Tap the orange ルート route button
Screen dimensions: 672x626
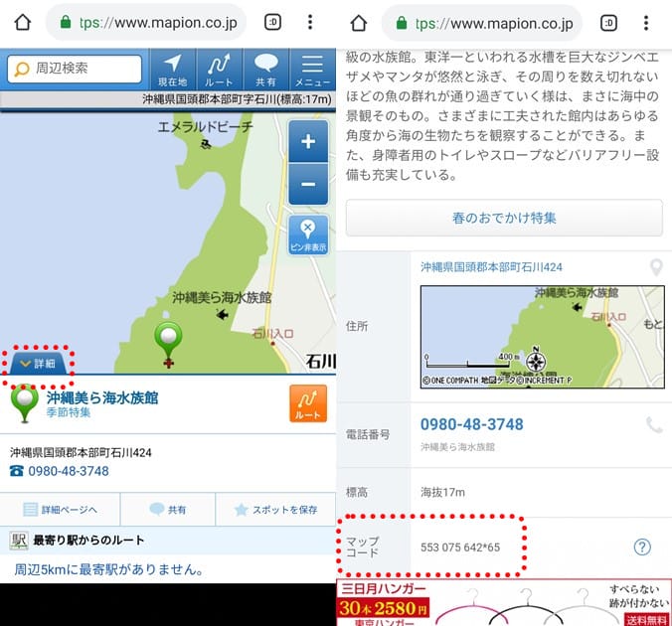[308, 403]
